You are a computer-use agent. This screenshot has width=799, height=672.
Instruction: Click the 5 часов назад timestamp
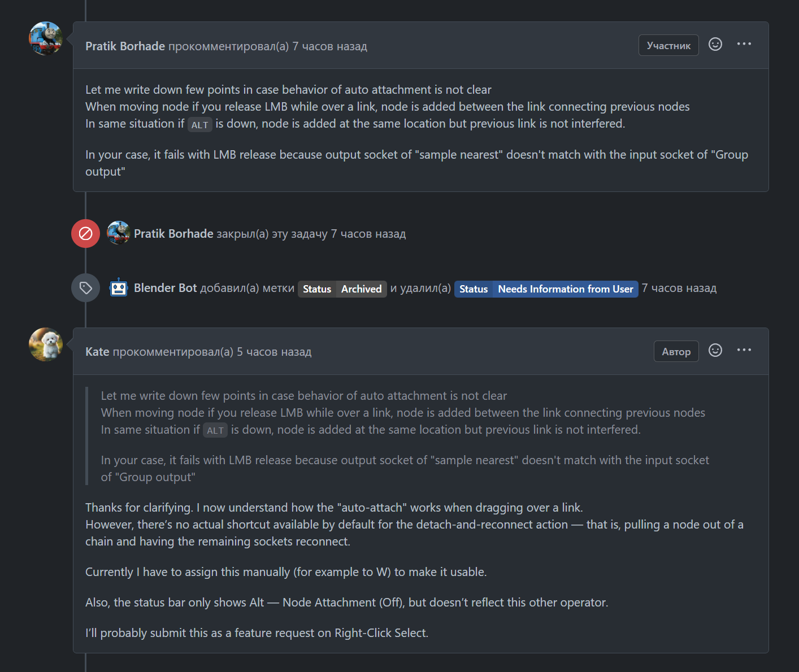[274, 352]
